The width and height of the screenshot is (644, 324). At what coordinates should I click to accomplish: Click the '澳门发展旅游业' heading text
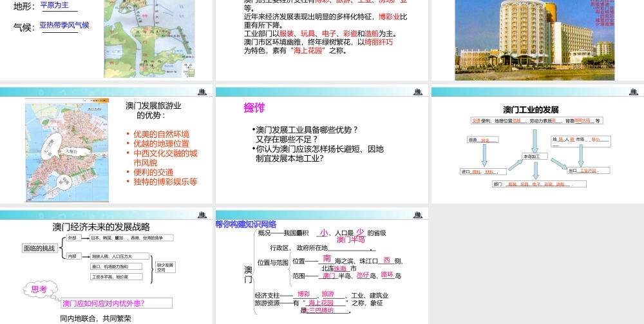tap(153, 106)
